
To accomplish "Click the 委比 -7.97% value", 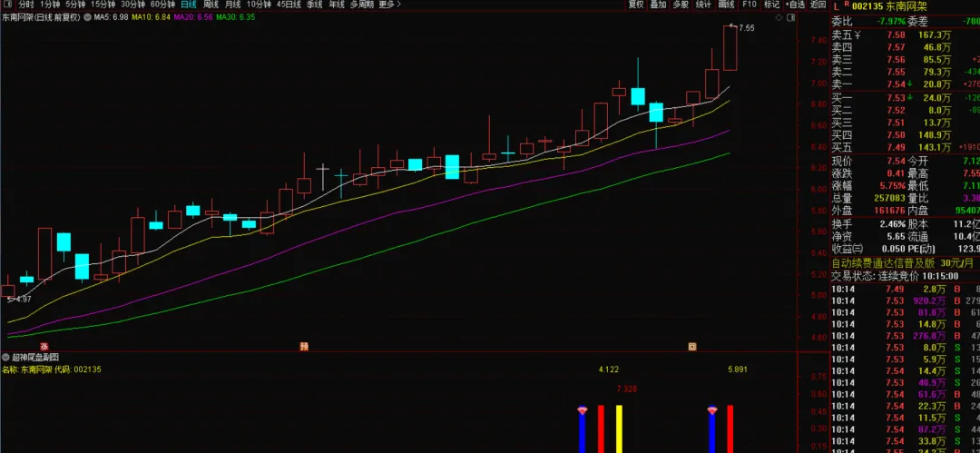I will tap(891, 21).
